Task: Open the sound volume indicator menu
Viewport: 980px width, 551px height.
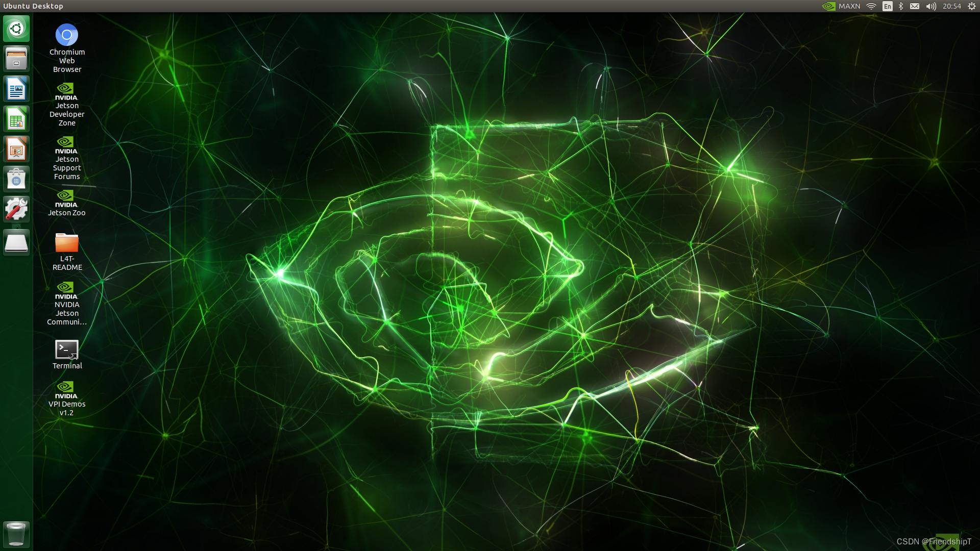Action: pyautogui.click(x=931, y=6)
